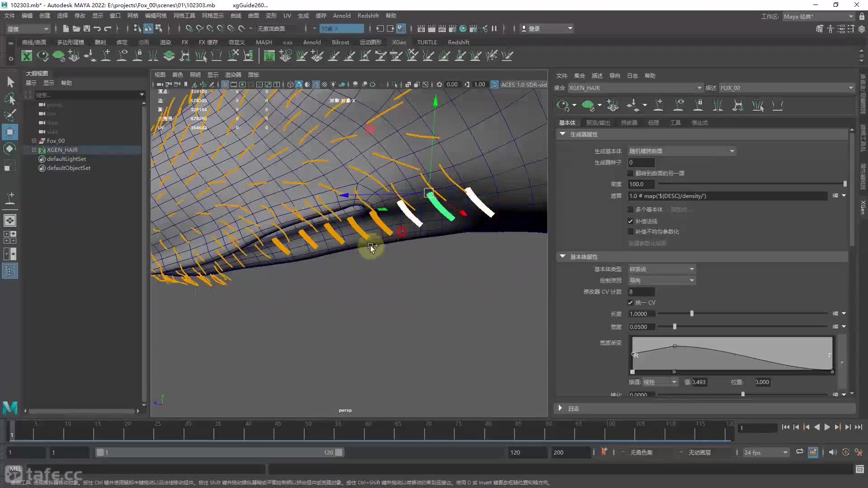Switch to 梳理 tab
868x488 pixels.
point(653,122)
